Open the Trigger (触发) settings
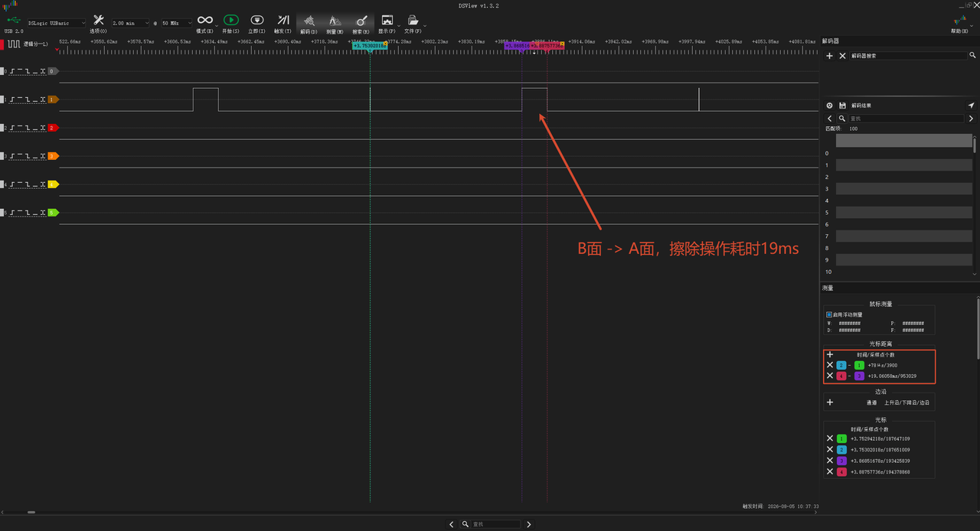980x531 pixels. [x=283, y=23]
